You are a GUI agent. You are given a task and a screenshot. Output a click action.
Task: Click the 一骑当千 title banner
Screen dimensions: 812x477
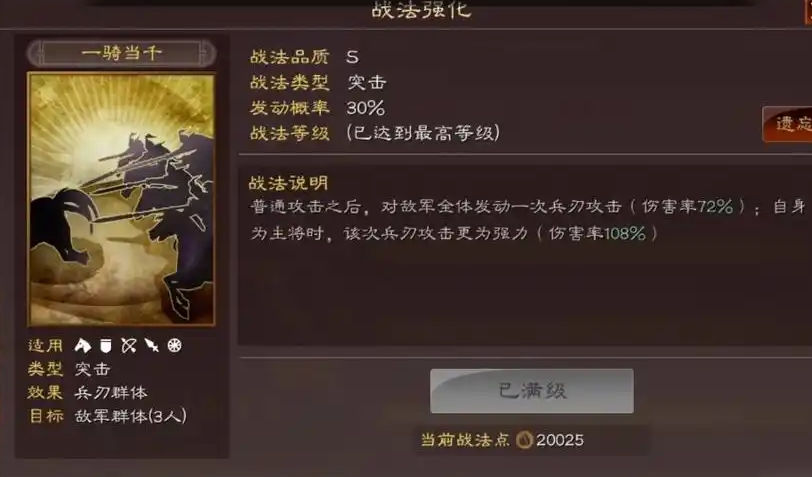tap(121, 53)
